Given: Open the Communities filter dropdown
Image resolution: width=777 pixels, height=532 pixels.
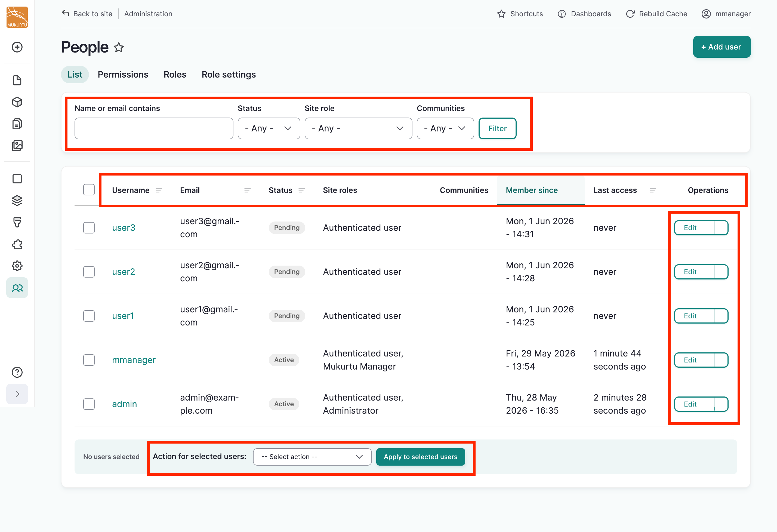Looking at the screenshot, I should 445,128.
